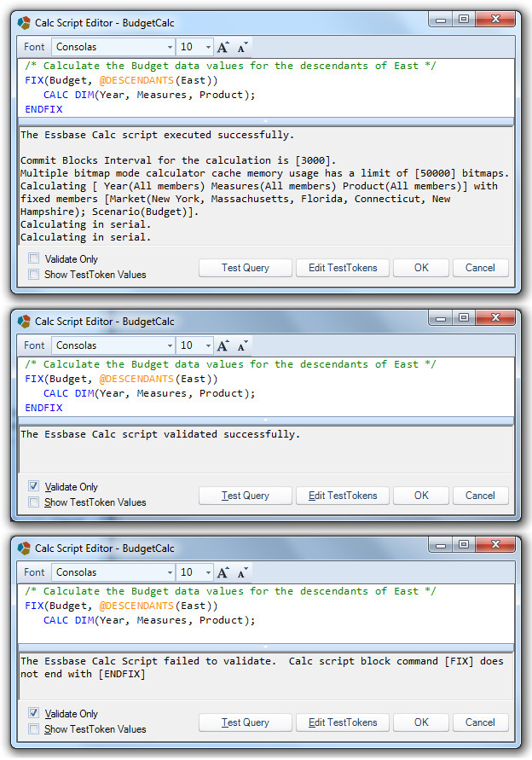
Task: Minimize the bottom Calc Script Editor window
Action: pos(441,544)
